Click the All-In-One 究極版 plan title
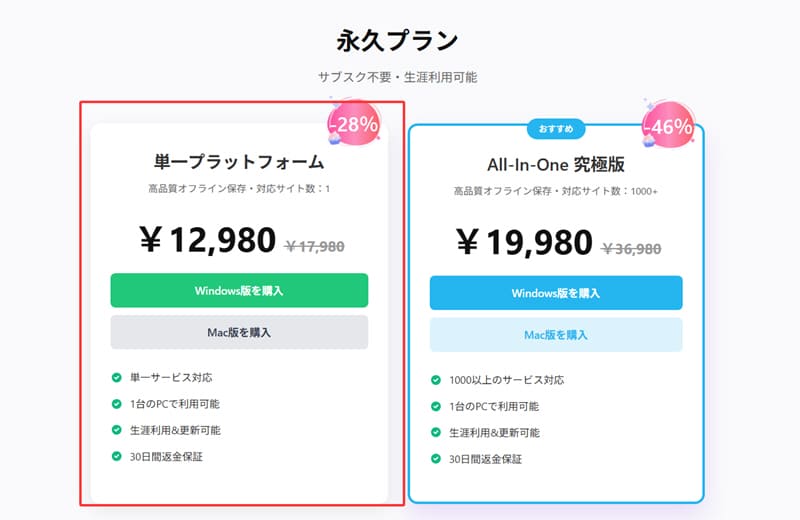The width and height of the screenshot is (800, 520). (x=556, y=164)
